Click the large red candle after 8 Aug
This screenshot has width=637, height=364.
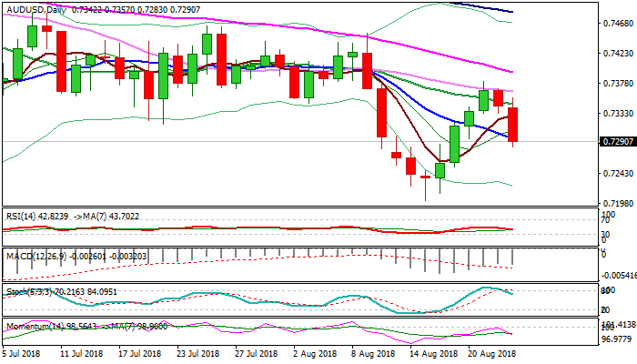pos(382,114)
